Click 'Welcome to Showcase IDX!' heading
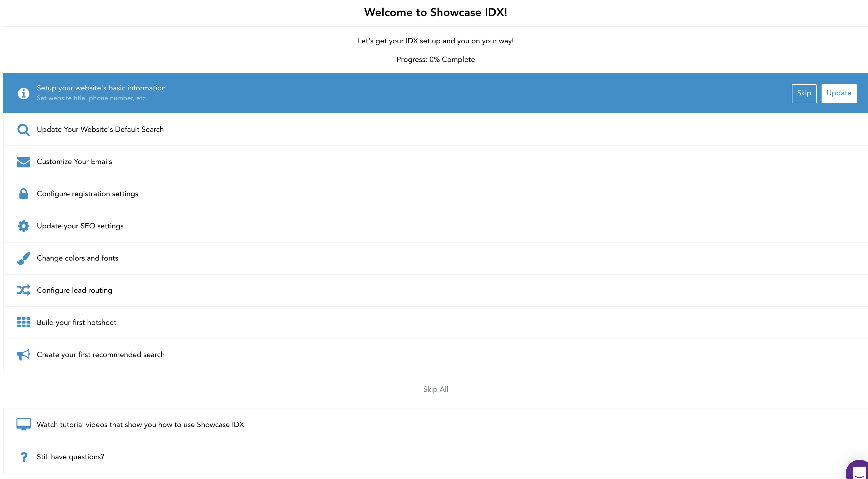The image size is (868, 479). (x=435, y=12)
